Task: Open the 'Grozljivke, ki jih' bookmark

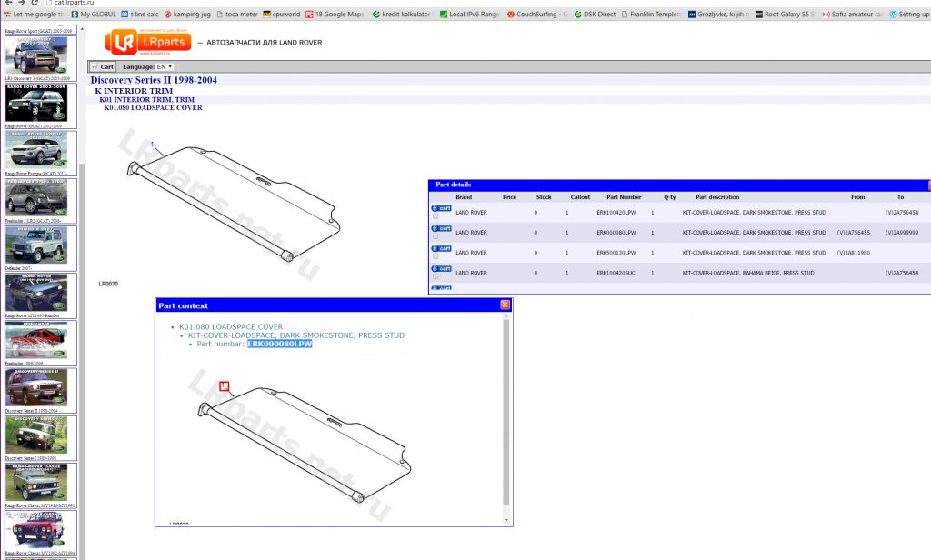Action: point(718,15)
